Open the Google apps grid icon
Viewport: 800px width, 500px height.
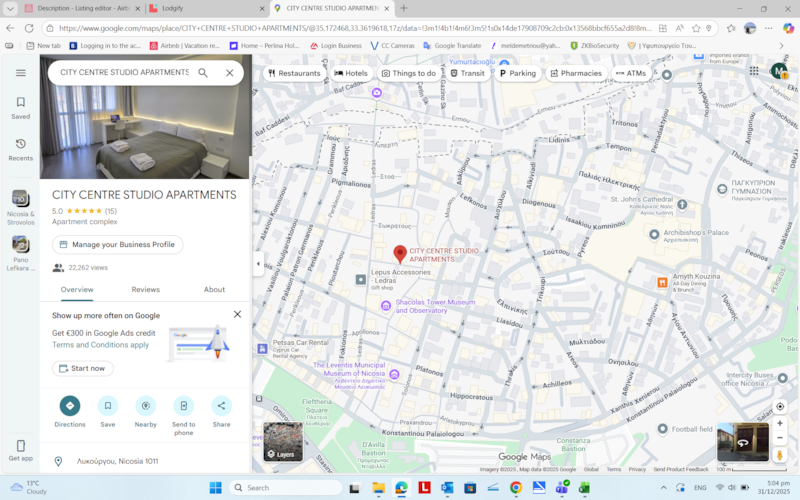[754, 71]
